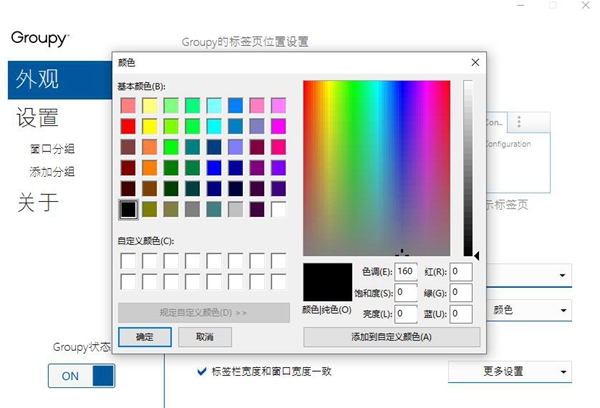Click the luminance slider arrow marker

477,256
